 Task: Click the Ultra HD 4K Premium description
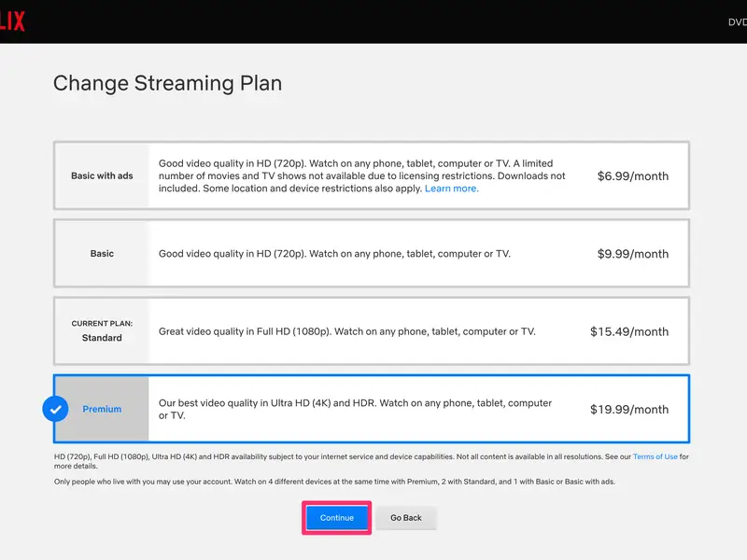(x=355, y=409)
